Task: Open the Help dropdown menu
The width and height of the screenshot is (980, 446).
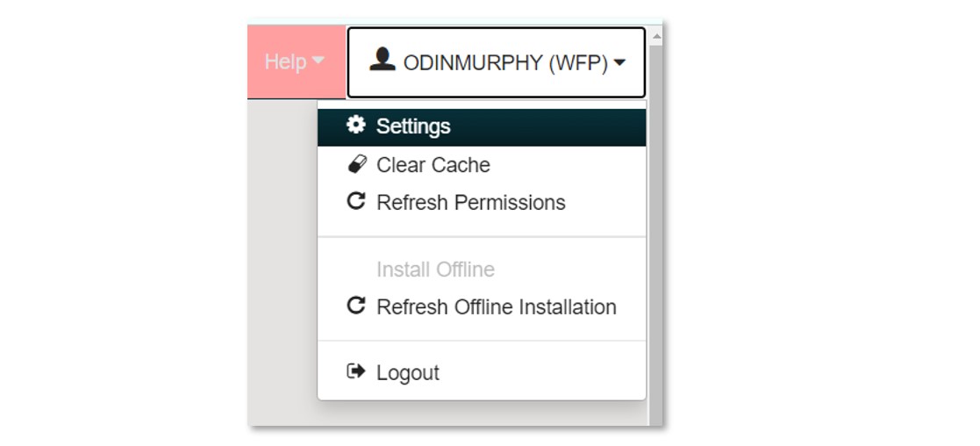Action: (x=297, y=62)
